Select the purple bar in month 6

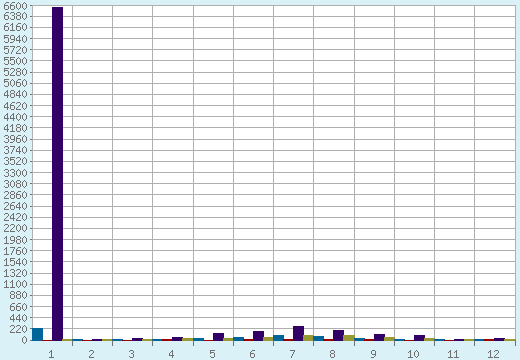258,336
